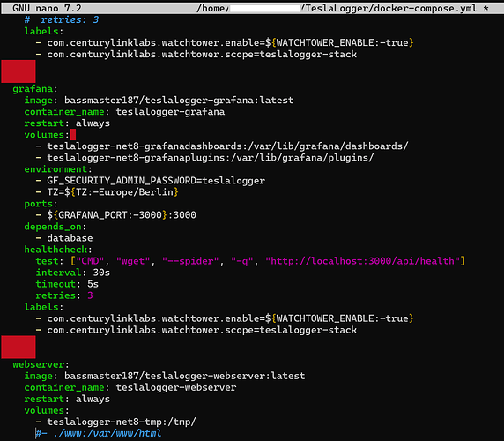The width and height of the screenshot is (504, 441).
Task: Click the modified asterisk in nano title bar
Action: click(486, 8)
